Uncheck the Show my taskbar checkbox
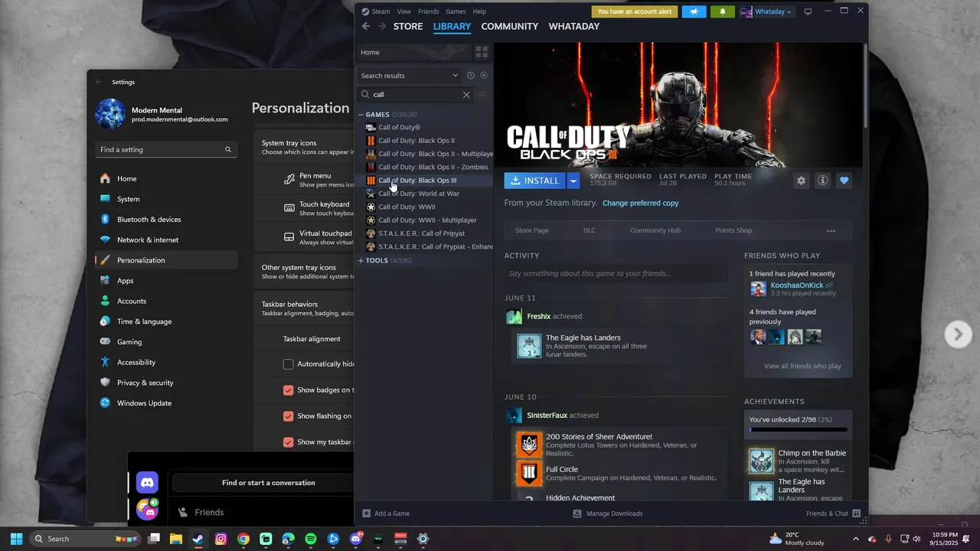Screen dimensions: 980x551 pos(288,442)
